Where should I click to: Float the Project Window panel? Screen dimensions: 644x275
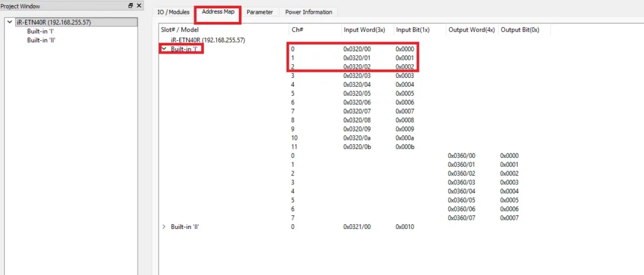click(x=131, y=6)
